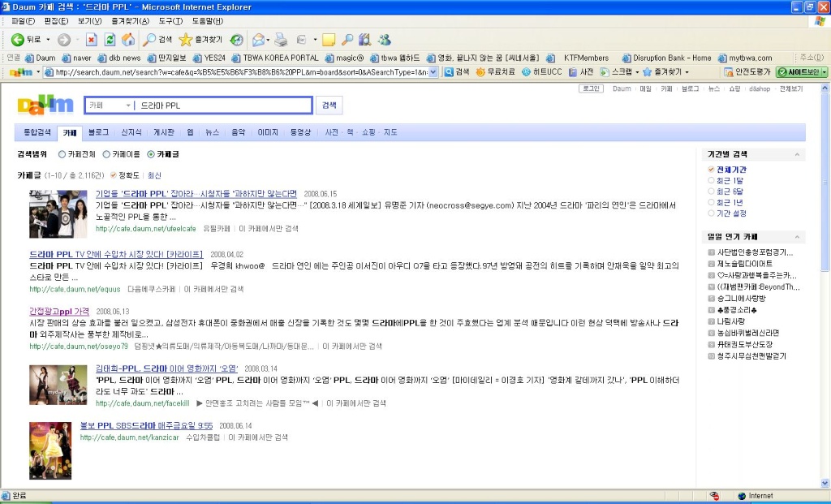This screenshot has width=831, height=504.
Task: Open result 김태희-PPL, 드라마 이어 영화까지
Action: coord(167,368)
